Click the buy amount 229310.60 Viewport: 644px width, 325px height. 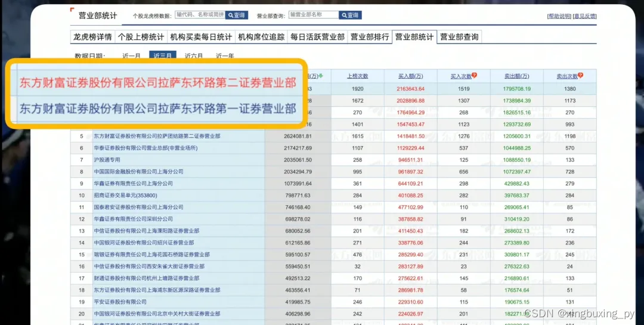(x=411, y=302)
